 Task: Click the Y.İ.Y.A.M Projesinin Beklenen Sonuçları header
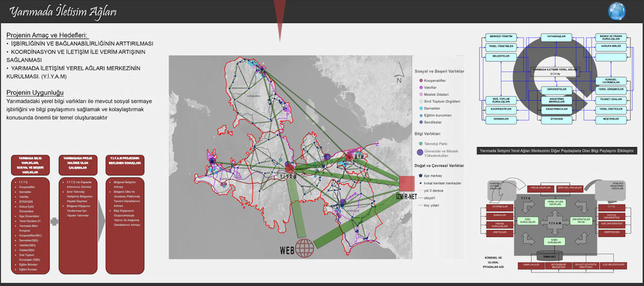[x=125, y=165]
